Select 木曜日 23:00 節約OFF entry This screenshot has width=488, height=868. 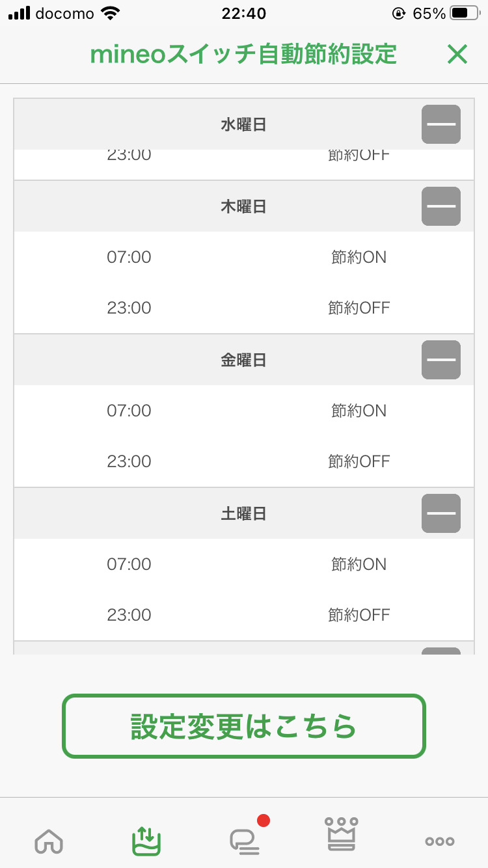(x=244, y=308)
